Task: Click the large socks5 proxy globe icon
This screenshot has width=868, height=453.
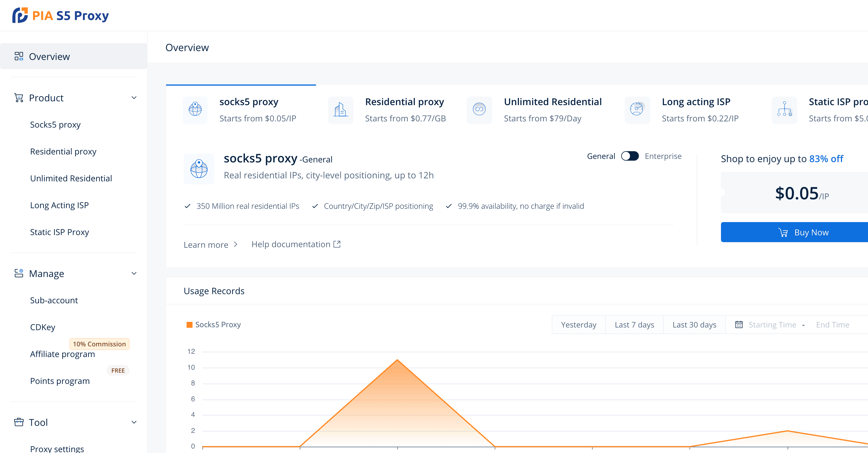Action: point(199,169)
